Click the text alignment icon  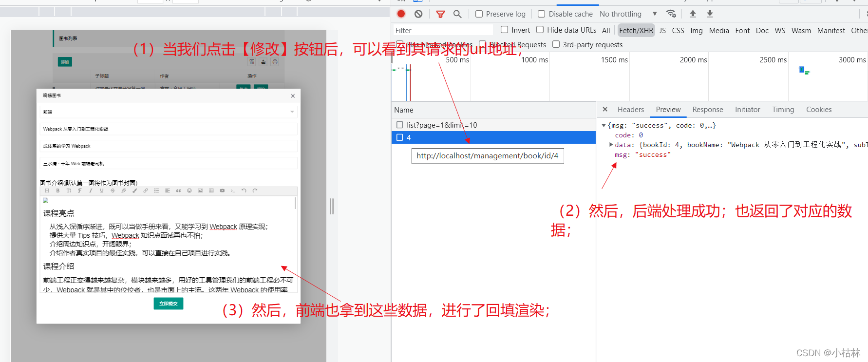168,191
